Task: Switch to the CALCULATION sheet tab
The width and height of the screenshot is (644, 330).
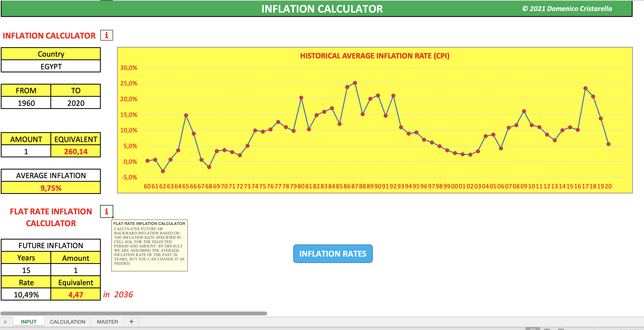Action: coord(68,322)
